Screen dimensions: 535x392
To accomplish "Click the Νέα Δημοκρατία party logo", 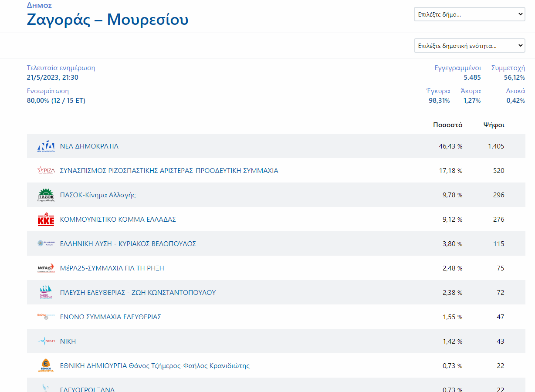I will pyautogui.click(x=46, y=146).
